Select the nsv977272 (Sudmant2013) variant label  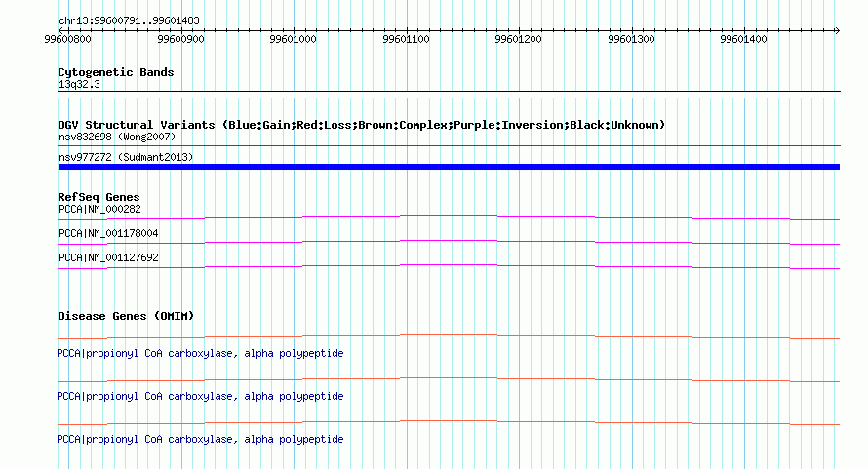point(126,157)
